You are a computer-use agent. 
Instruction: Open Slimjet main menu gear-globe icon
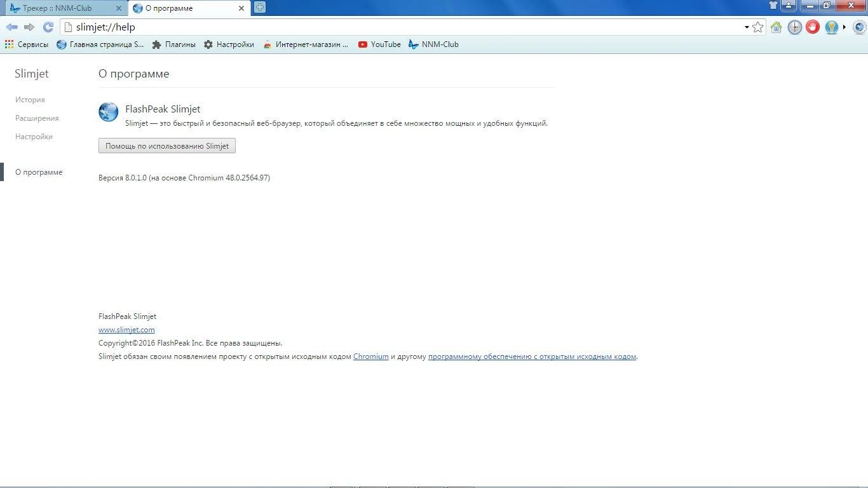pos(859,27)
